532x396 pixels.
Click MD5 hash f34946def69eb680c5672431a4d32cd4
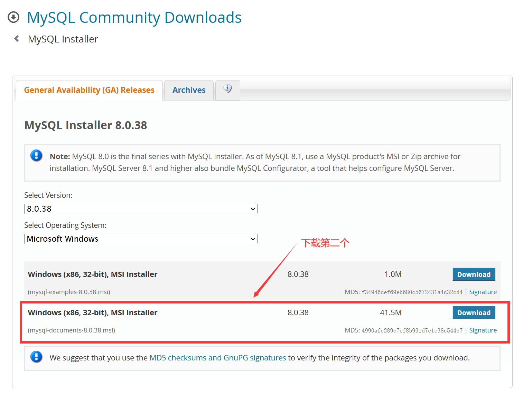coord(412,292)
